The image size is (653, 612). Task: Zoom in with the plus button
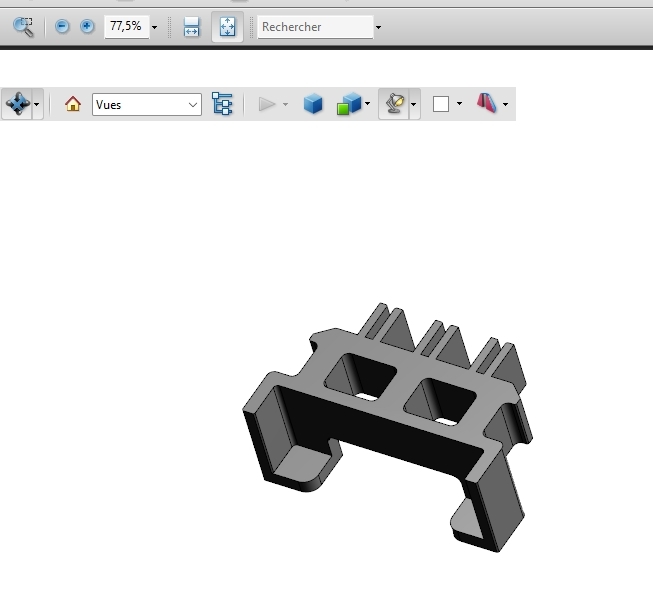coord(87,27)
